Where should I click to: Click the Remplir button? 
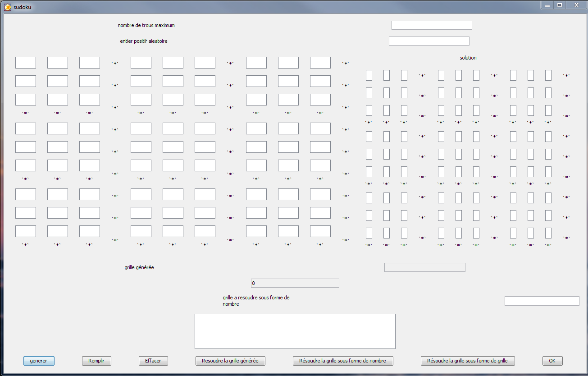(96, 361)
